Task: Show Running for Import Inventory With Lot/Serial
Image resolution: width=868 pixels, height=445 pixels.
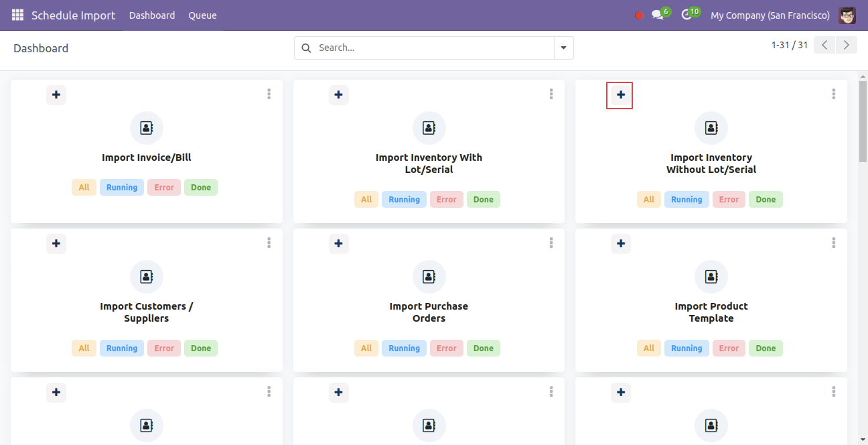Action: (405, 200)
